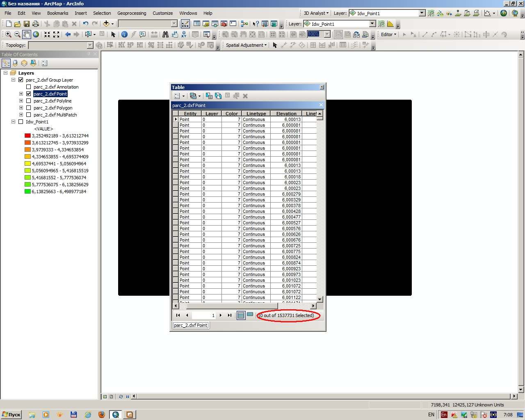
Task: Click the List By Selection icon
Action: [33, 63]
